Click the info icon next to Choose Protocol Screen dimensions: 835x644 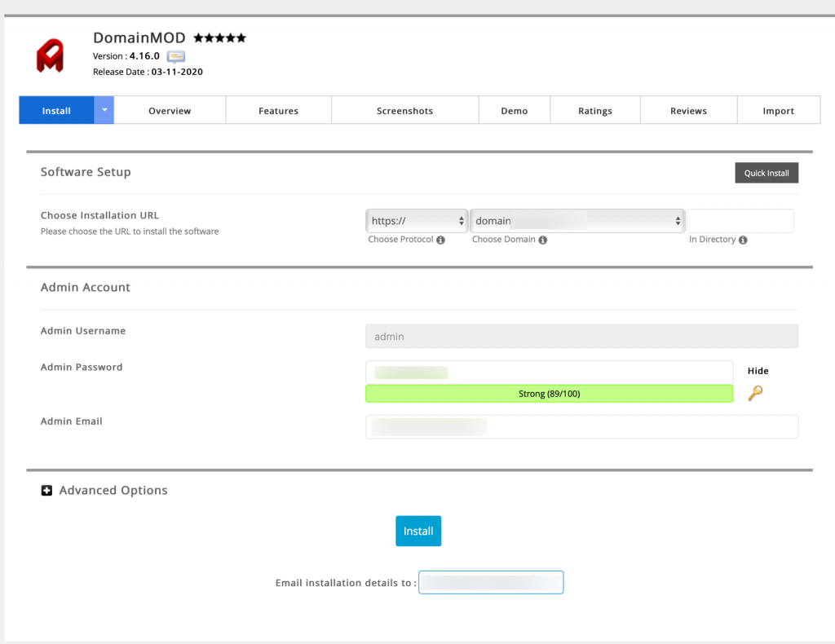440,240
